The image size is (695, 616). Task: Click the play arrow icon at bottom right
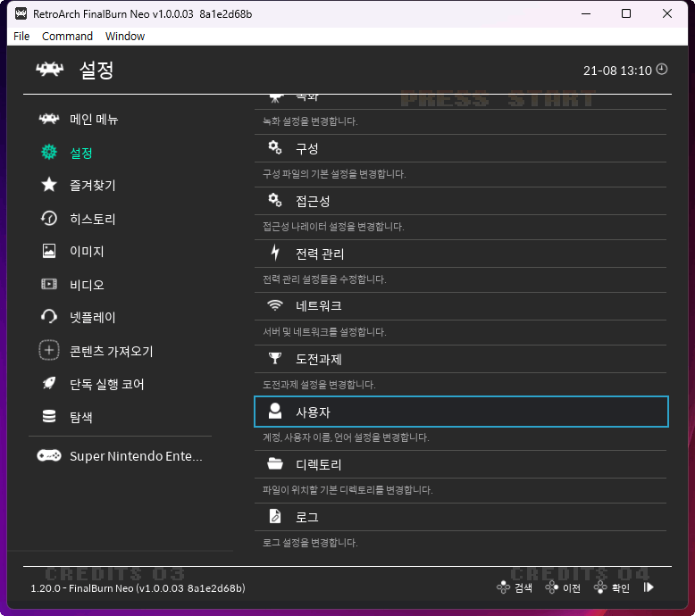pyautogui.click(x=649, y=587)
